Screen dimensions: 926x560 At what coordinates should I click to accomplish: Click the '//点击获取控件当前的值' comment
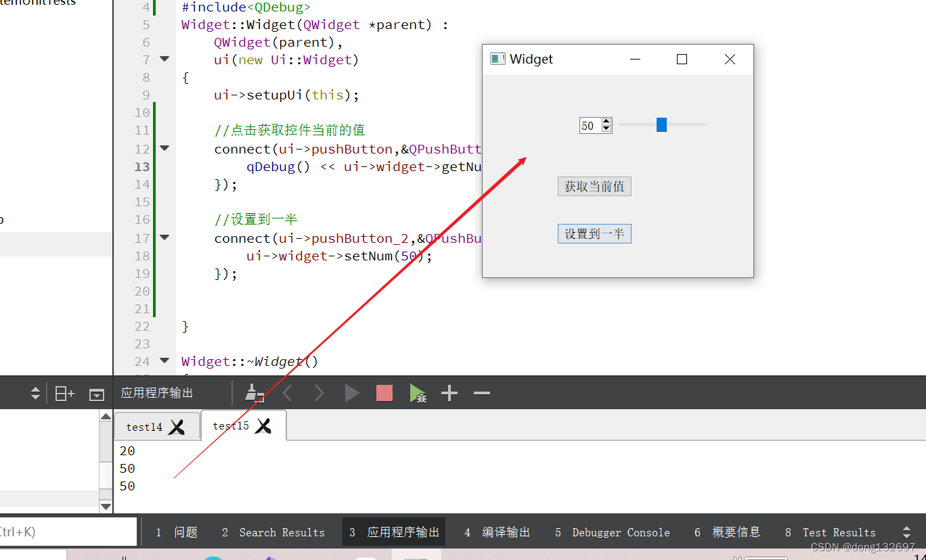(290, 131)
